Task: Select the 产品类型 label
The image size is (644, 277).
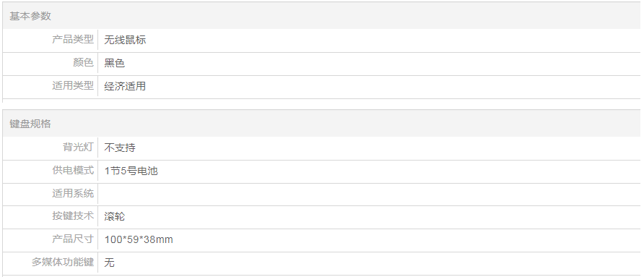Action: click(x=73, y=40)
